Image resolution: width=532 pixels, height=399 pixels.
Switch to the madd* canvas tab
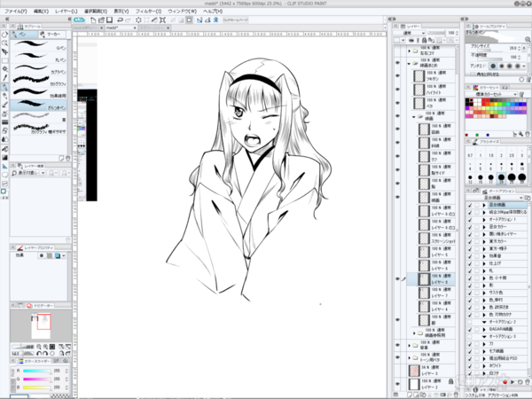[x=121, y=27]
